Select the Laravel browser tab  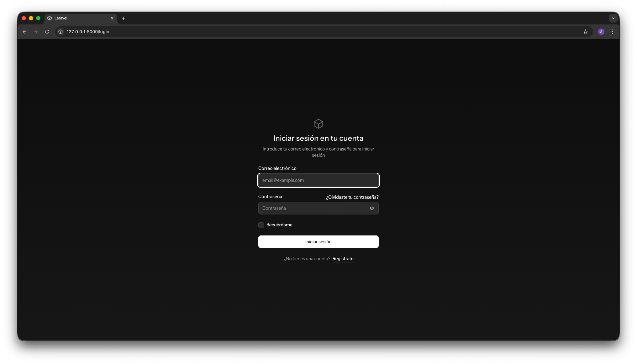tap(75, 18)
